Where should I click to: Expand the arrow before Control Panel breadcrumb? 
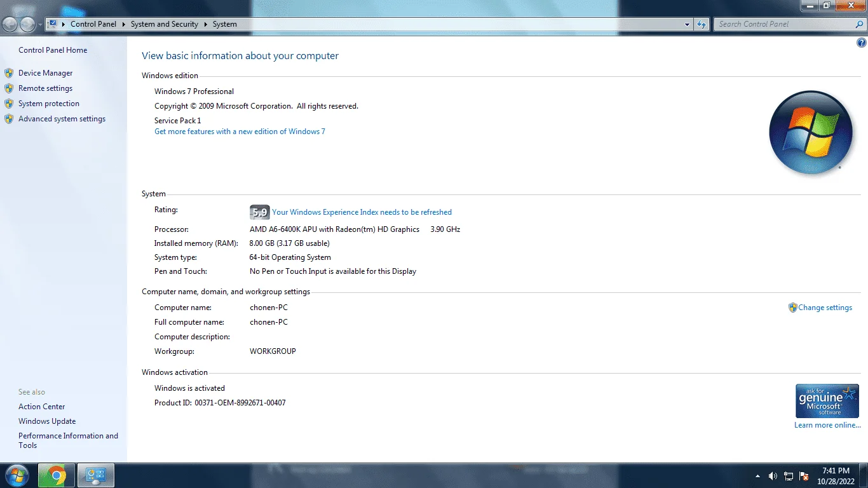[64, 24]
